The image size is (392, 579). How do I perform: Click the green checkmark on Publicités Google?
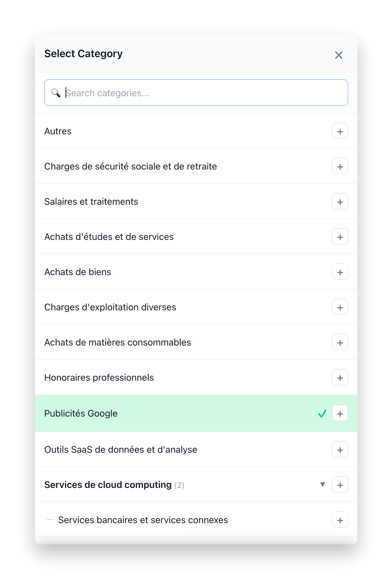click(x=322, y=413)
